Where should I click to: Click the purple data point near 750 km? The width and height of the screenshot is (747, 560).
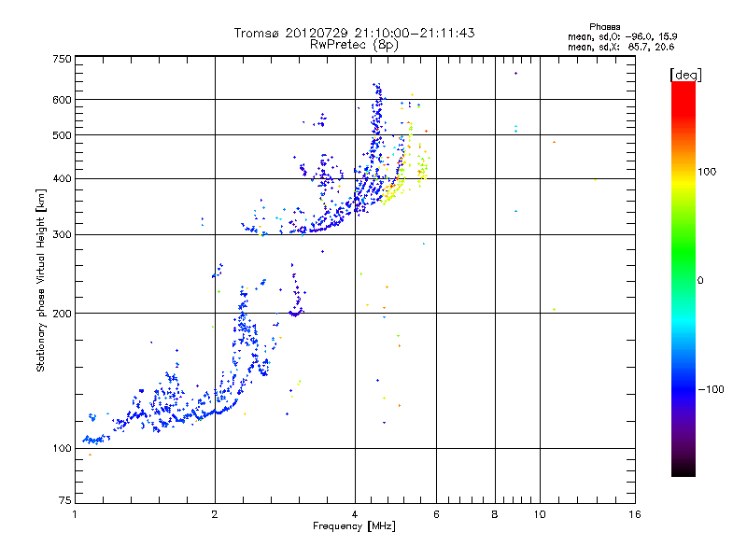516,74
